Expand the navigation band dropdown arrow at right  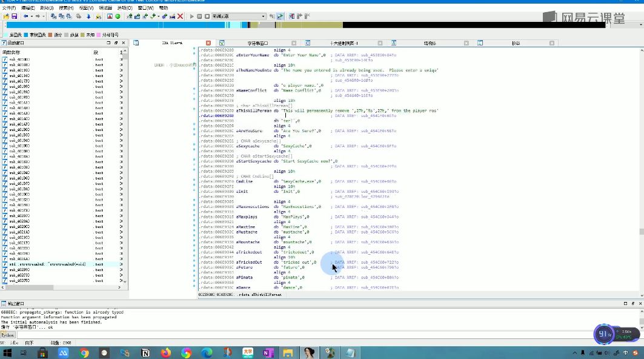641,25
